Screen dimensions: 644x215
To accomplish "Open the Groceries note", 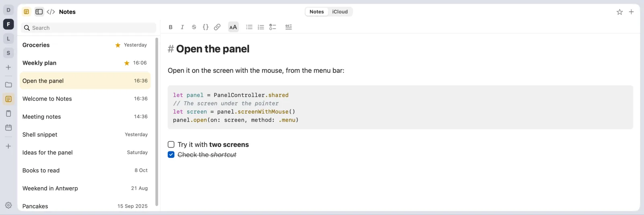I will 85,45.
